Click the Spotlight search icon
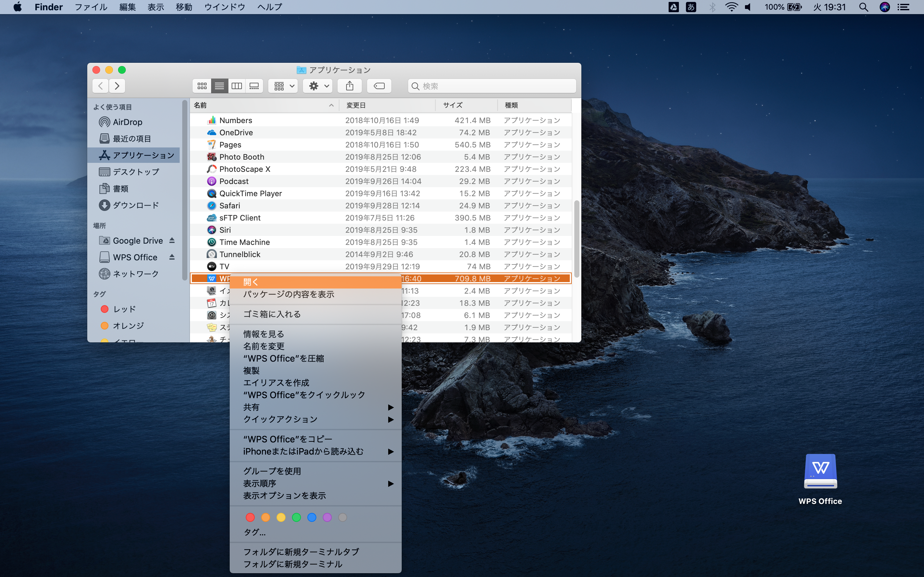 (x=864, y=7)
